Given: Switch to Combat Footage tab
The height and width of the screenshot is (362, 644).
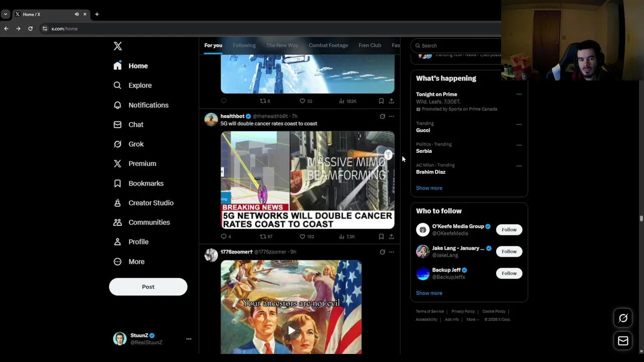Looking at the screenshot, I should (x=329, y=45).
